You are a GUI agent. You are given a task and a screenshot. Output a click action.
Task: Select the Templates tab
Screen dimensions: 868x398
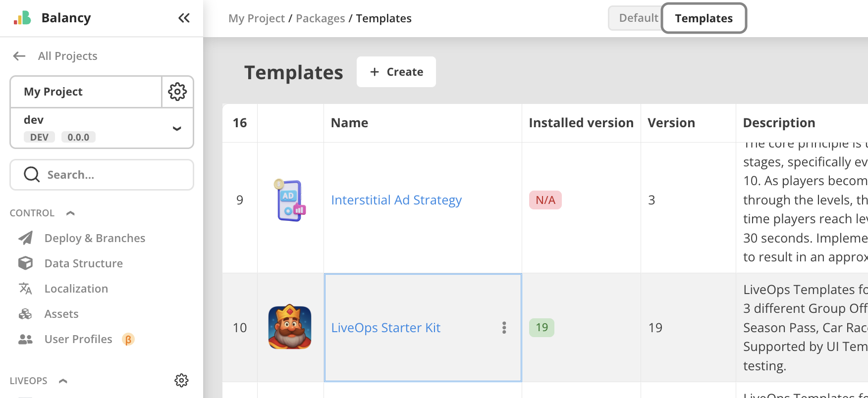tap(704, 18)
